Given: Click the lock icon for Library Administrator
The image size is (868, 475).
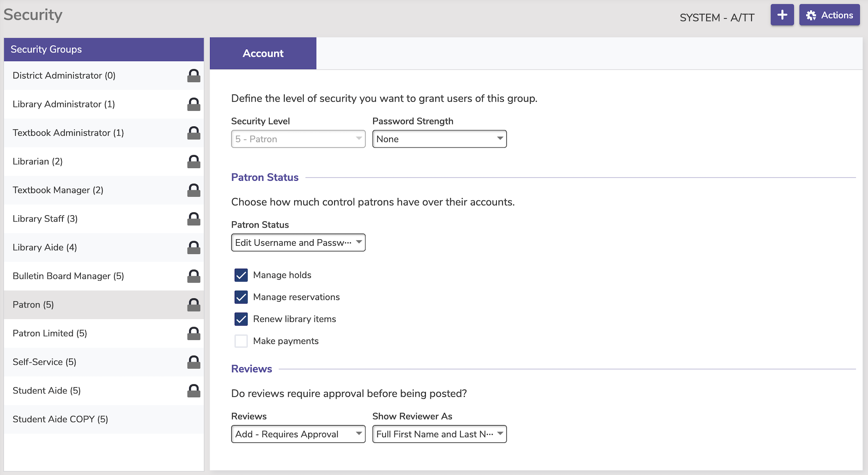Looking at the screenshot, I should coord(194,104).
